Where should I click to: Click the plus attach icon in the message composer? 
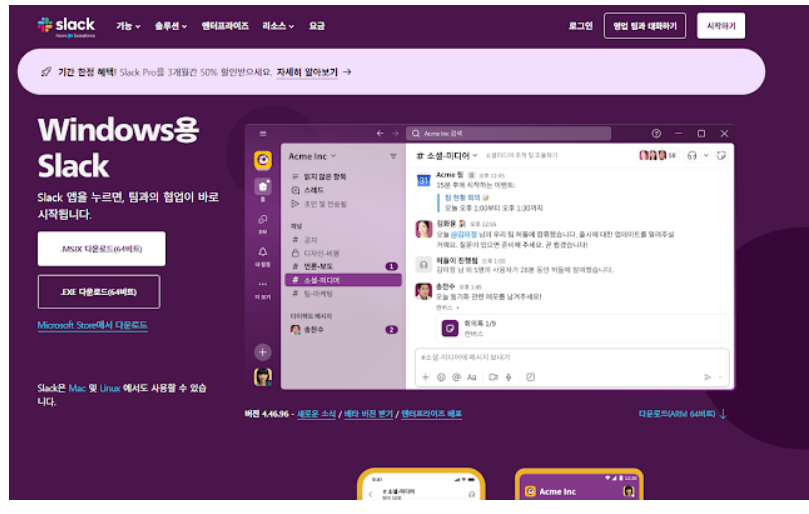(x=425, y=377)
